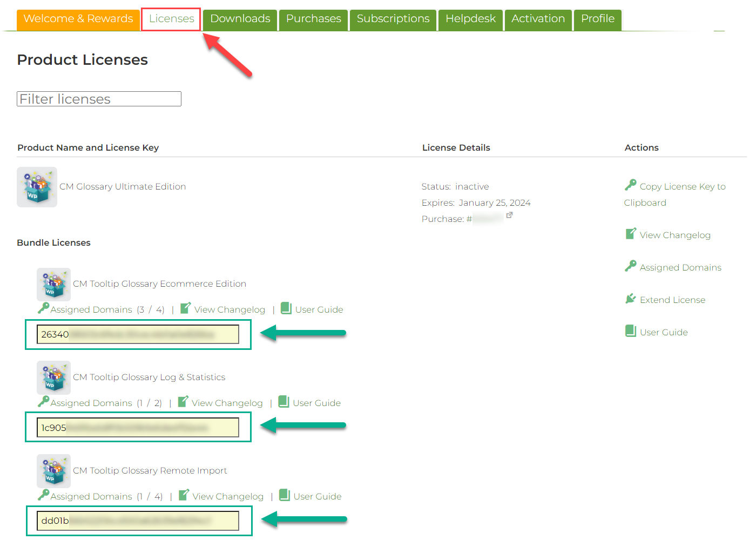Open the CM Tooltip Glossary Remote Import name
The image size is (756, 540).
click(150, 471)
